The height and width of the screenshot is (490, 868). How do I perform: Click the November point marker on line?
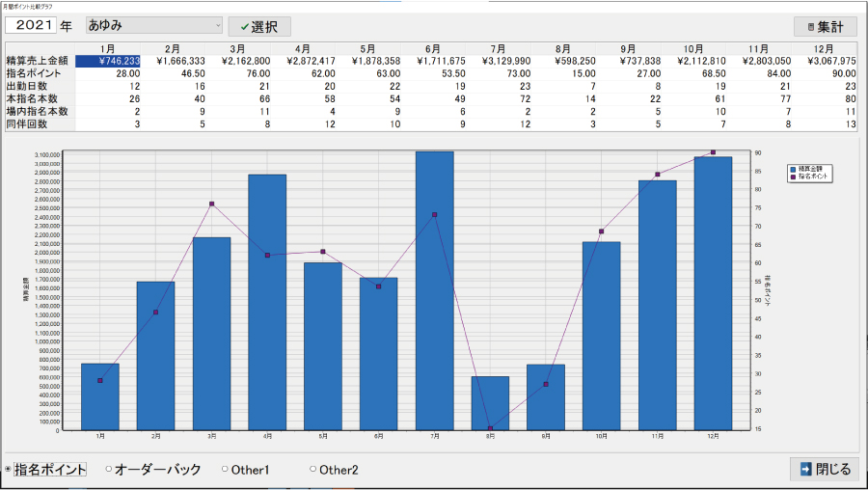click(x=657, y=175)
